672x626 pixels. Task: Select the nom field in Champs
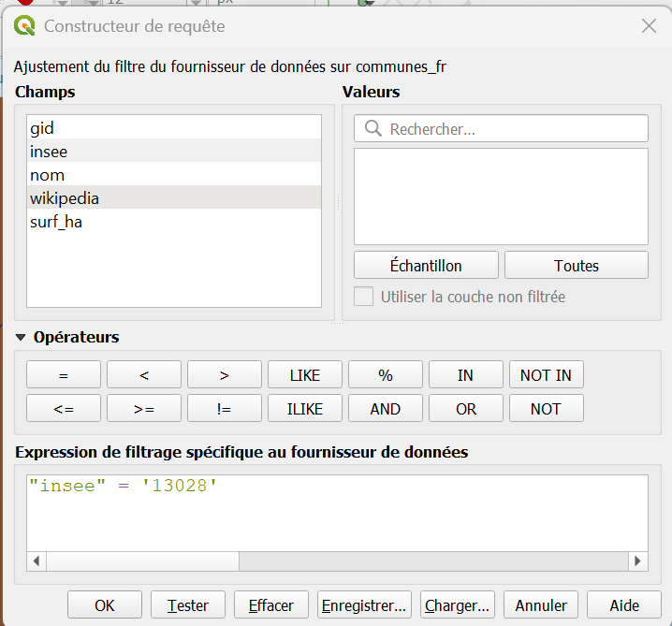(173, 174)
